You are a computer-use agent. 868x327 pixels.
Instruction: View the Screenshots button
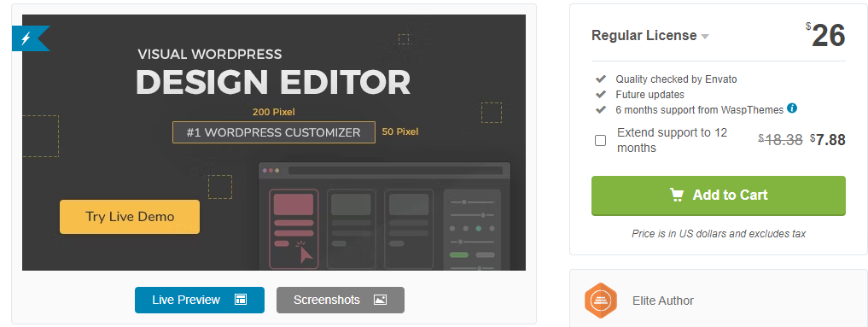pyautogui.click(x=341, y=300)
